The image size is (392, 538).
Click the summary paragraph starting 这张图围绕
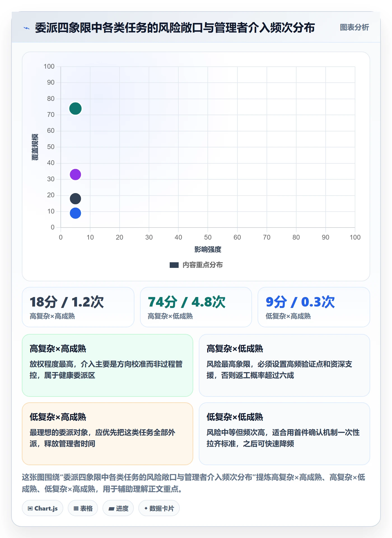pyautogui.click(x=193, y=483)
